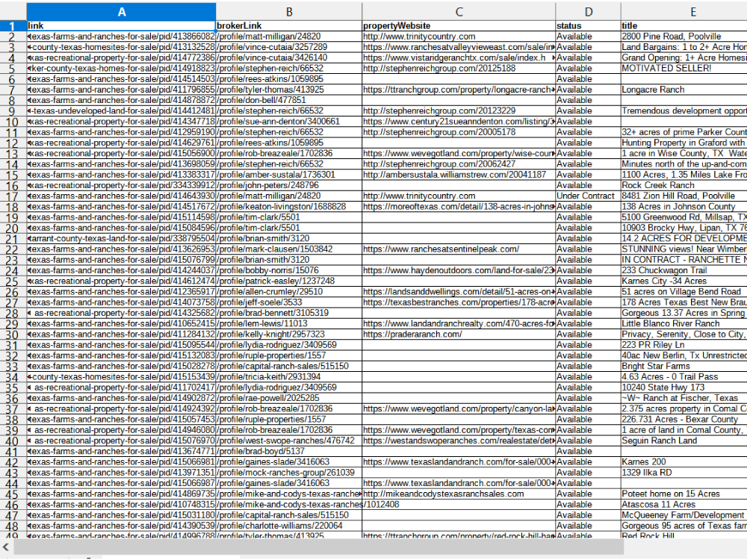Viewport: 747px width, 560px height.
Task: Click the 'propertyWebsite' header cell
Action: tap(459, 25)
